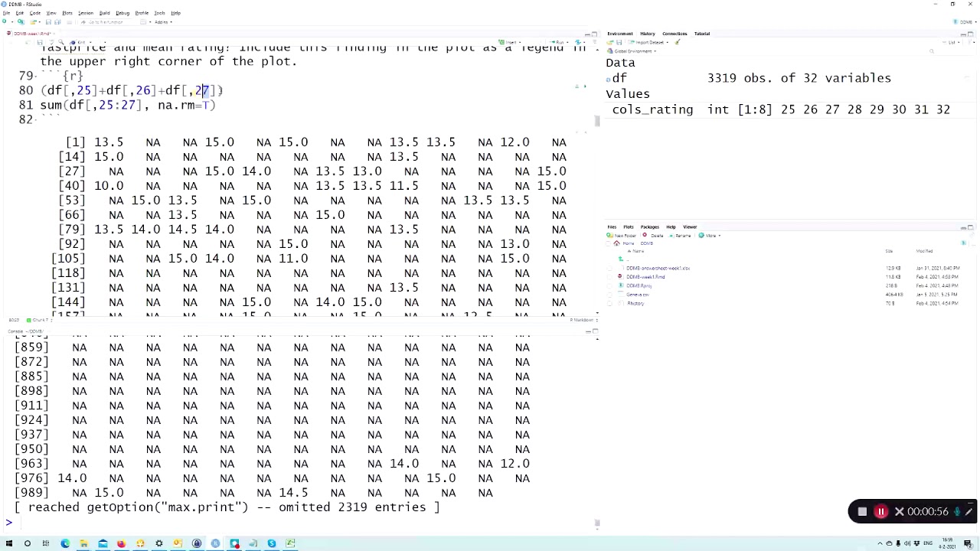The width and height of the screenshot is (980, 551).
Task: Maximize the Environment pane
Action: click(x=971, y=34)
